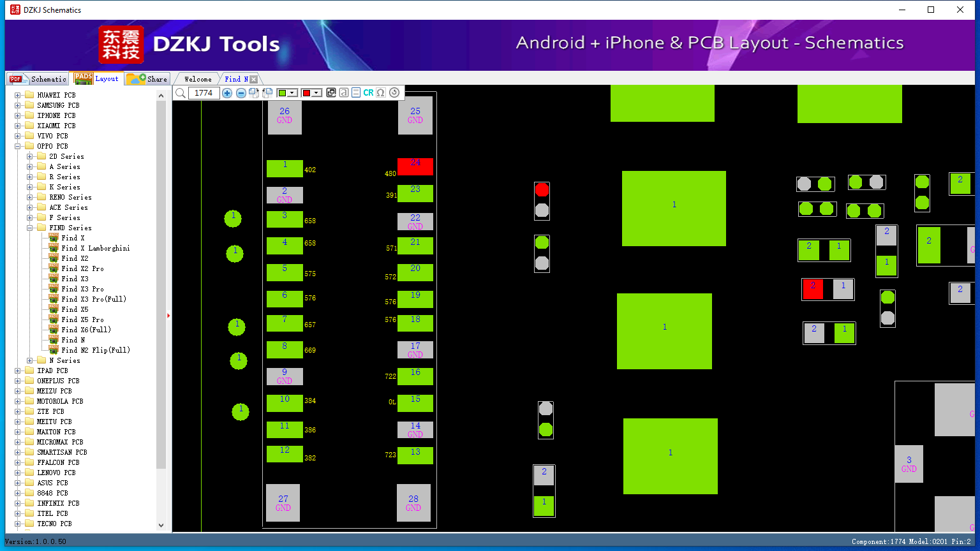Click the rotate counter-clockwise pages icon
The width and height of the screenshot is (980, 551).
[268, 93]
